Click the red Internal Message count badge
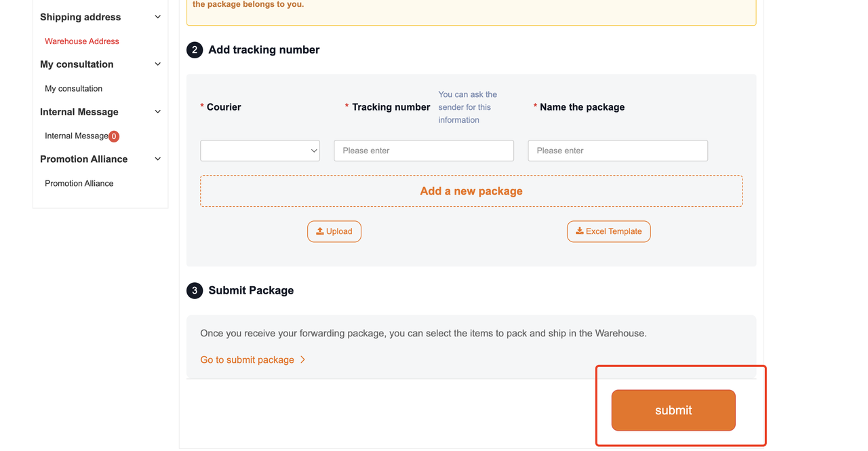Viewport: 868px width, 451px height. point(114,136)
